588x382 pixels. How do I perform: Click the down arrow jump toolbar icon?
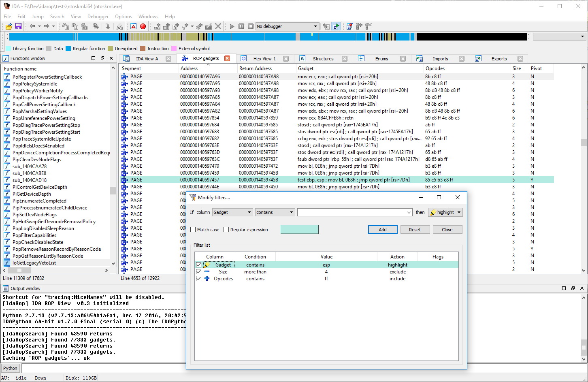coord(108,26)
